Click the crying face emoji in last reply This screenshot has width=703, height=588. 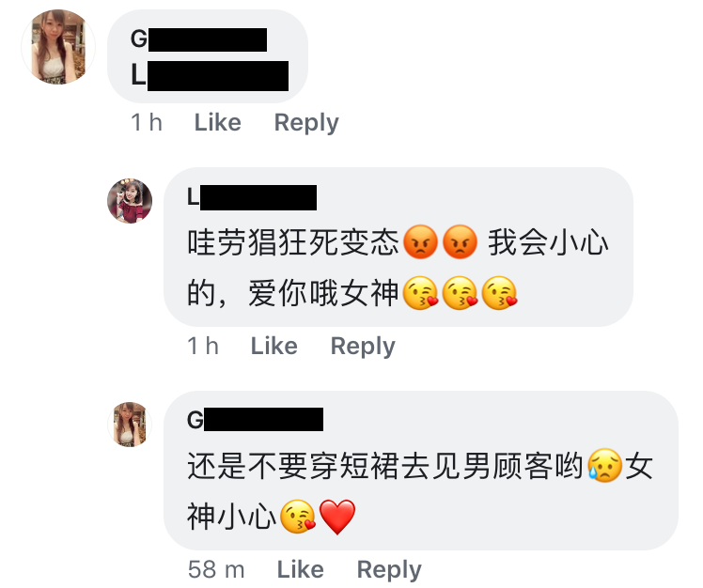(605, 465)
